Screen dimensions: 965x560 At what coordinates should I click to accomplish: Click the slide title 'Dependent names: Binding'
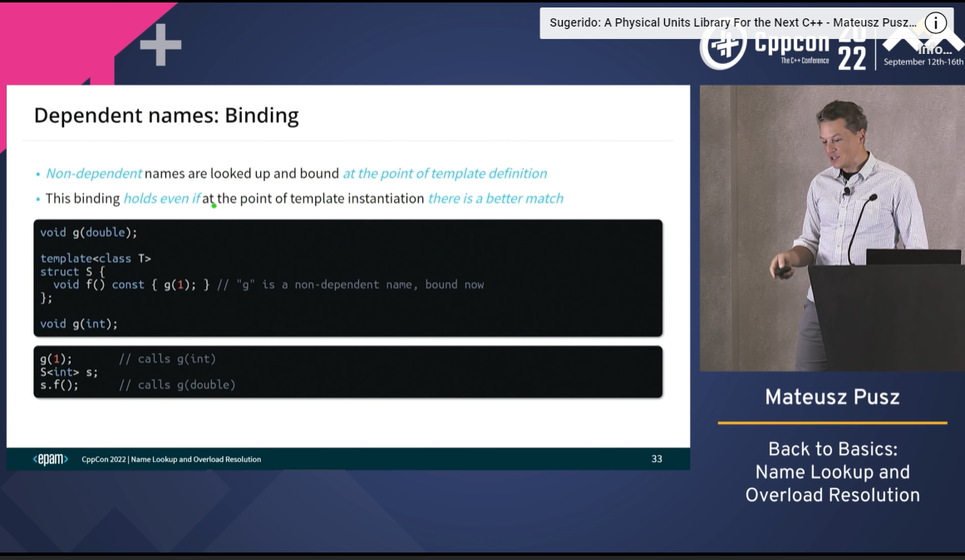166,115
